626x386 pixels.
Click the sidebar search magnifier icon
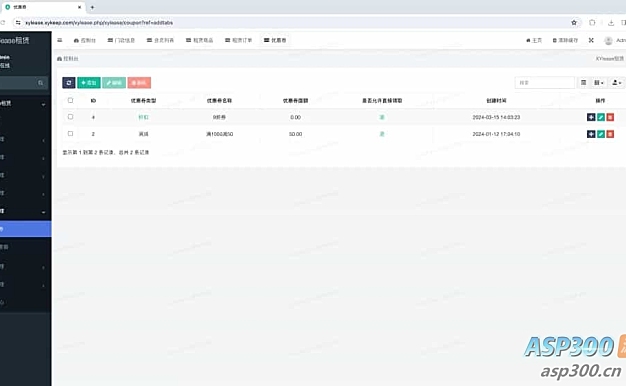pyautogui.click(x=40, y=83)
